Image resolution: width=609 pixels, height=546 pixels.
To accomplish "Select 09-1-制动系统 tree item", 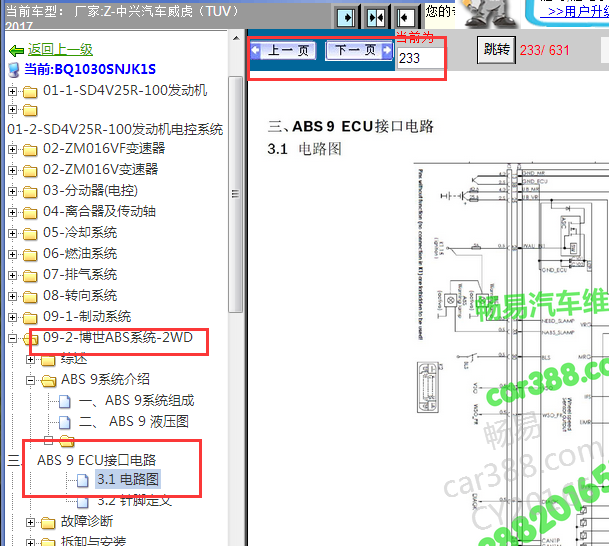I will [87, 316].
